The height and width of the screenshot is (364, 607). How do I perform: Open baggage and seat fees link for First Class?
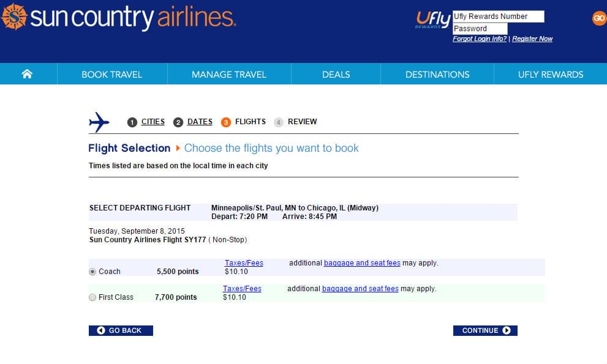[x=360, y=289]
